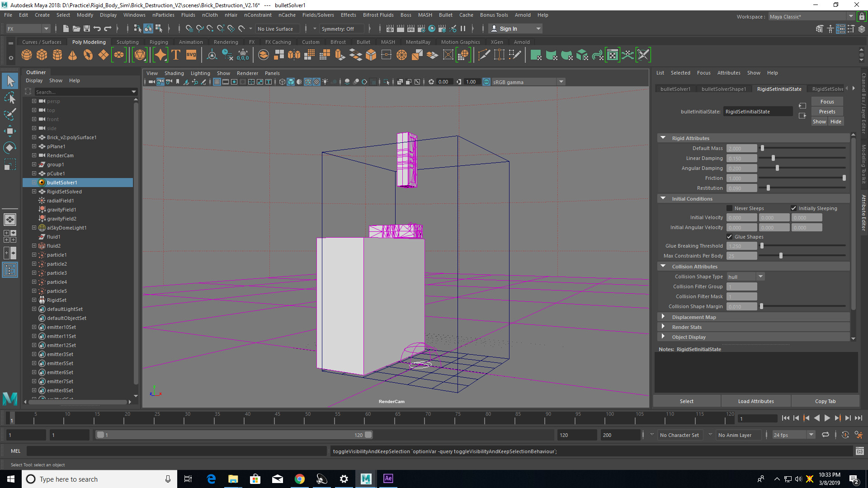The width and height of the screenshot is (868, 488).
Task: Open the sRGB gamma dropdown
Action: [561, 82]
